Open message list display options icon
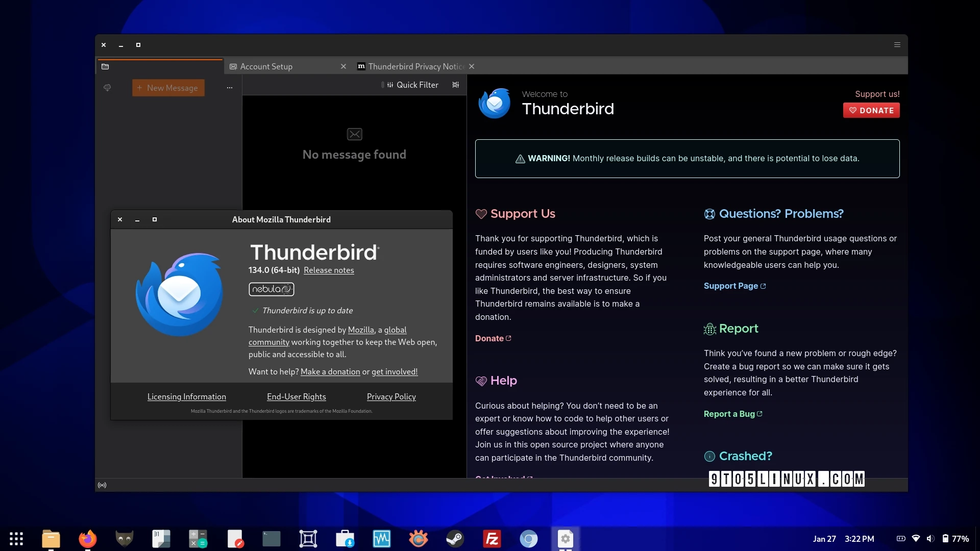980x551 pixels. point(456,85)
